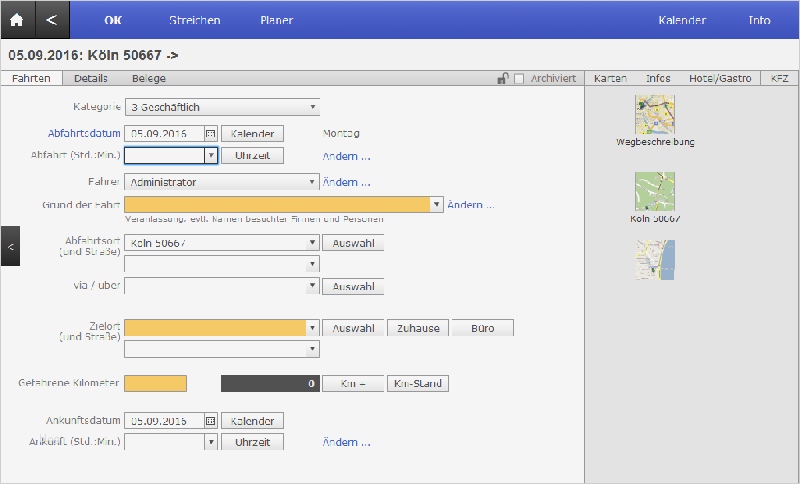Expand the Zielort dropdown arrow
Image resolution: width=800 pixels, height=484 pixels.
click(313, 328)
